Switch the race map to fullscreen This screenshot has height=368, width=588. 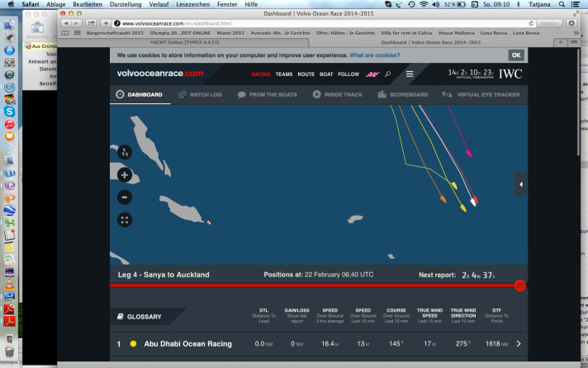[125, 220]
